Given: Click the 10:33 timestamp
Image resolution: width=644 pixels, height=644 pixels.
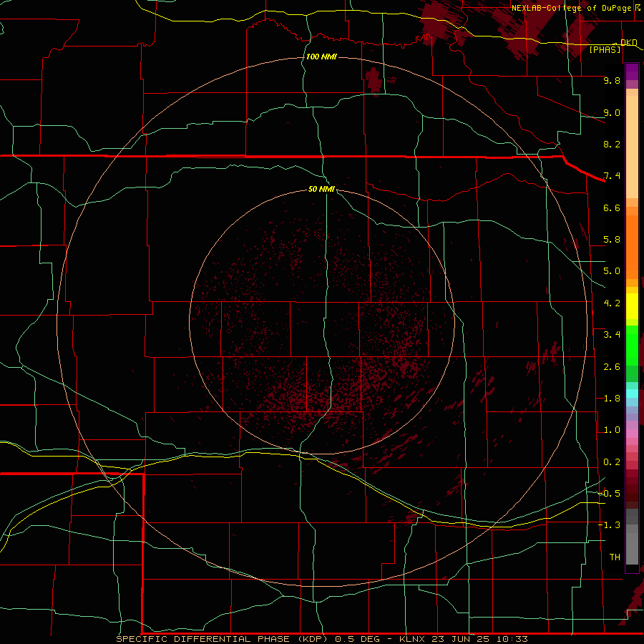Looking at the screenshot, I should (512, 639).
